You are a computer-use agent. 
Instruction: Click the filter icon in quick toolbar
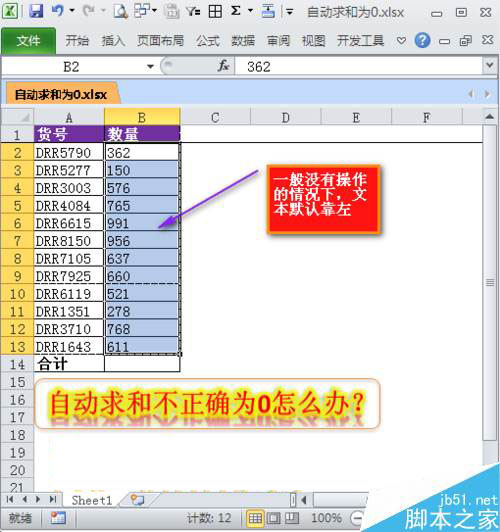pos(193,12)
